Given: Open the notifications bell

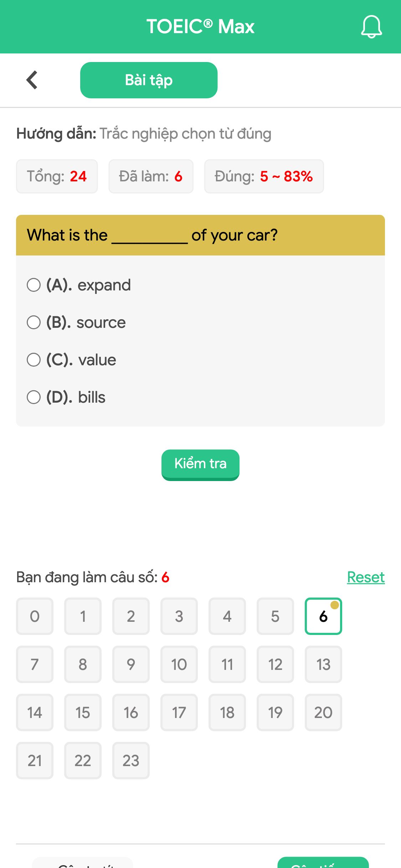Looking at the screenshot, I should coord(371,27).
